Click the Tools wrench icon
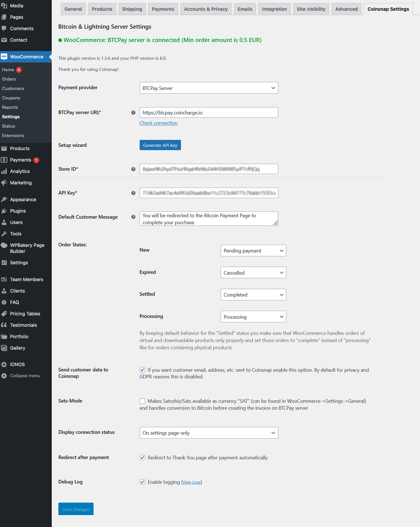The height and width of the screenshot is (527, 420). pyautogui.click(x=4, y=234)
